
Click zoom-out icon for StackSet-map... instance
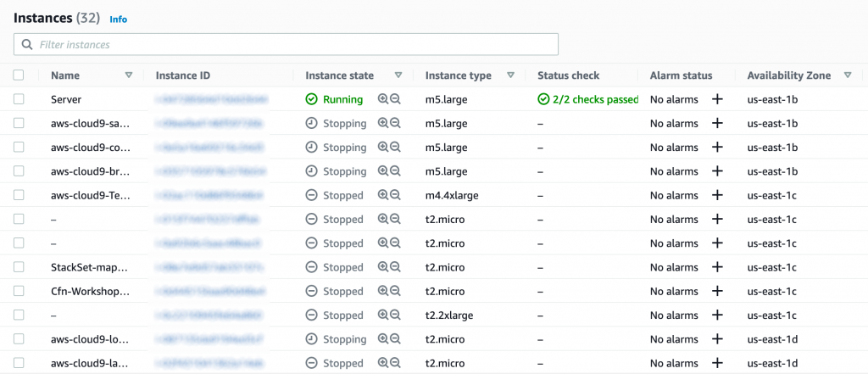pyautogui.click(x=395, y=266)
